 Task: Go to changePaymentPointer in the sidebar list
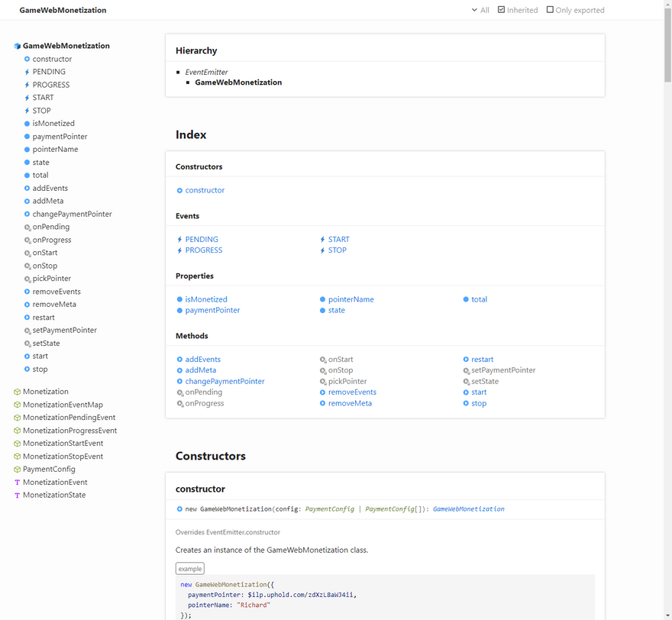point(72,215)
